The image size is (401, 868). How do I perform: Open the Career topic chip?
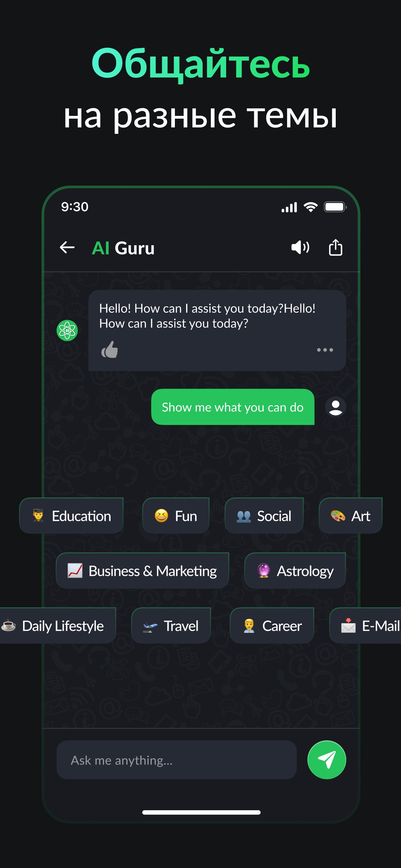pos(272,626)
